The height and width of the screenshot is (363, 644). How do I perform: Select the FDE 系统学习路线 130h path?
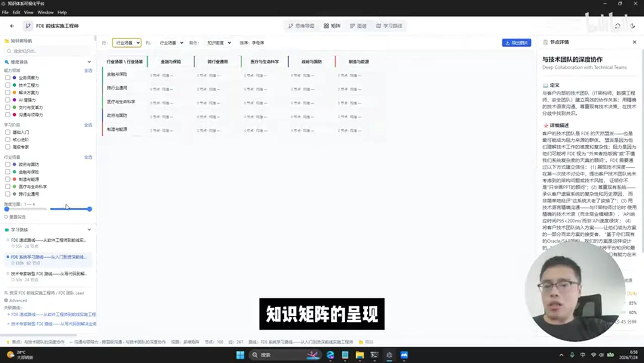(48, 259)
